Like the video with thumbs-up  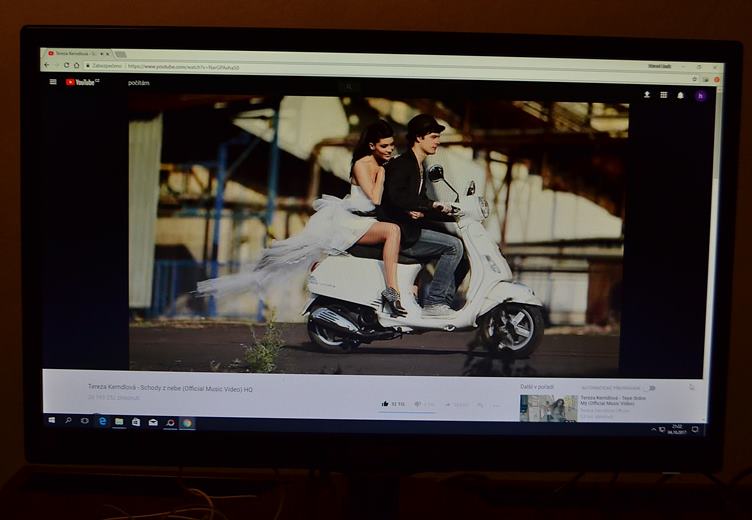(x=385, y=404)
